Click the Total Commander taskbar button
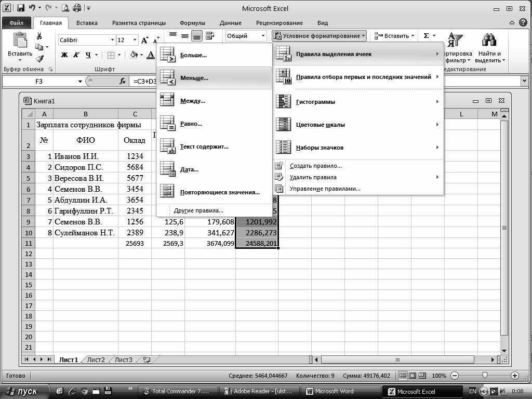Screen dimensions: 532x399 click(179, 391)
